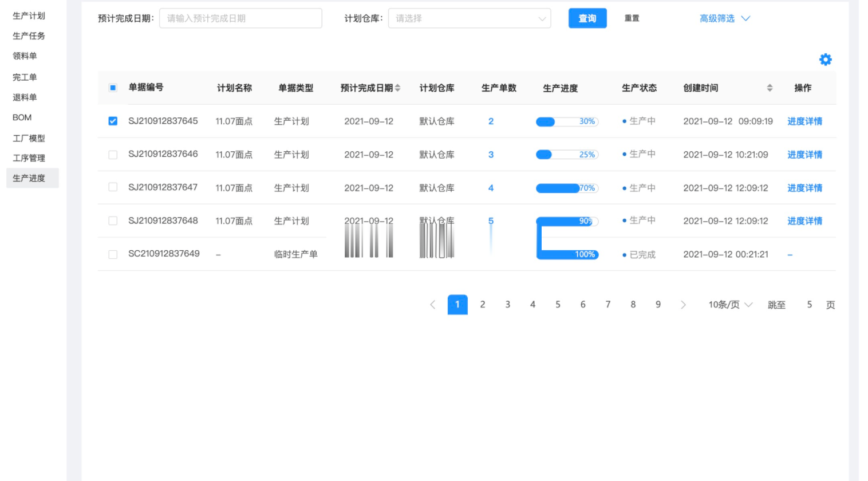Image resolution: width=868 pixels, height=481 pixels.
Task: Toggle the select-all header checkbox
Action: (113, 88)
